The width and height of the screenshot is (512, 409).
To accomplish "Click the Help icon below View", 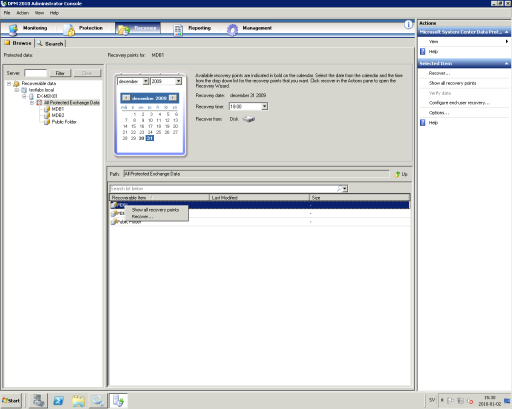I will point(423,51).
